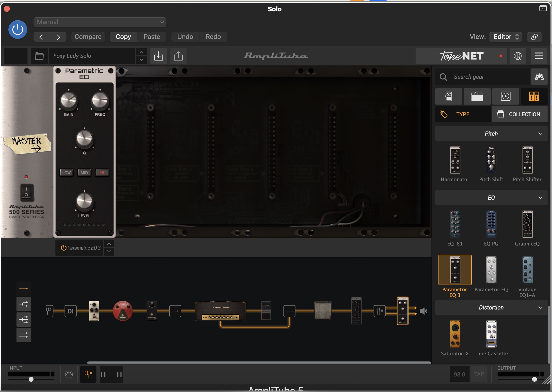This screenshot has height=392, width=552.
Task: Select the red fuzz pedal in chain
Action: [x=123, y=311]
